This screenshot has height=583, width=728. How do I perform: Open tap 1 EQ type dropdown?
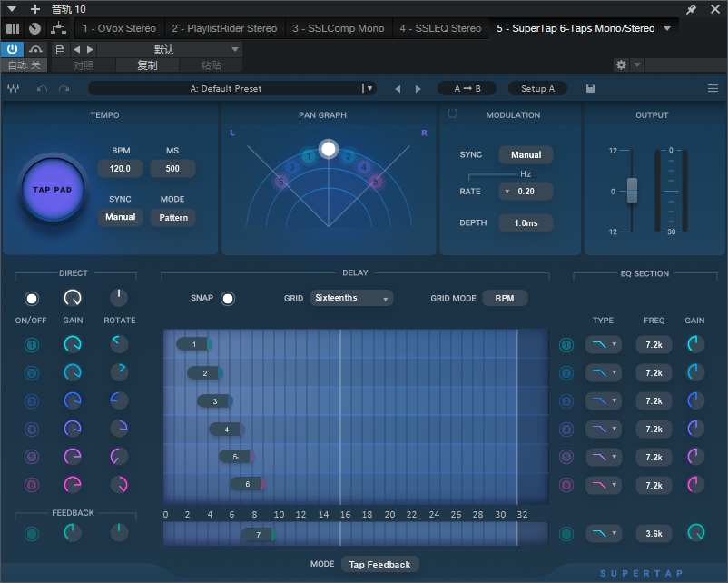click(603, 345)
